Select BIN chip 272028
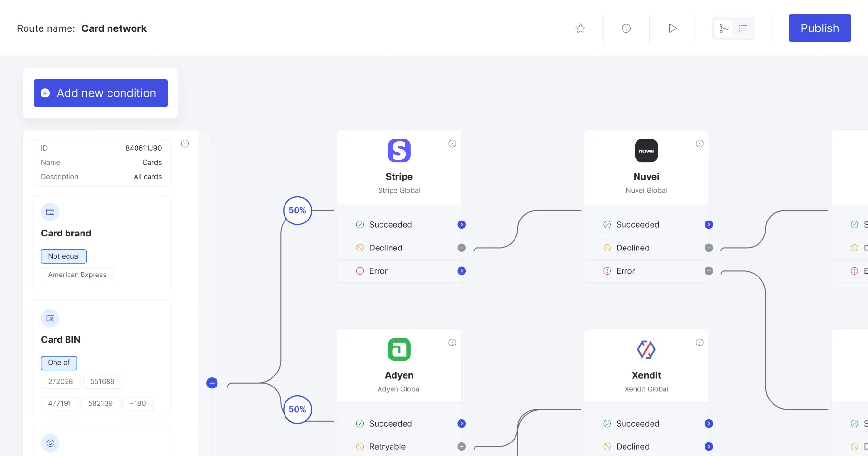The image size is (868, 456). coord(60,382)
